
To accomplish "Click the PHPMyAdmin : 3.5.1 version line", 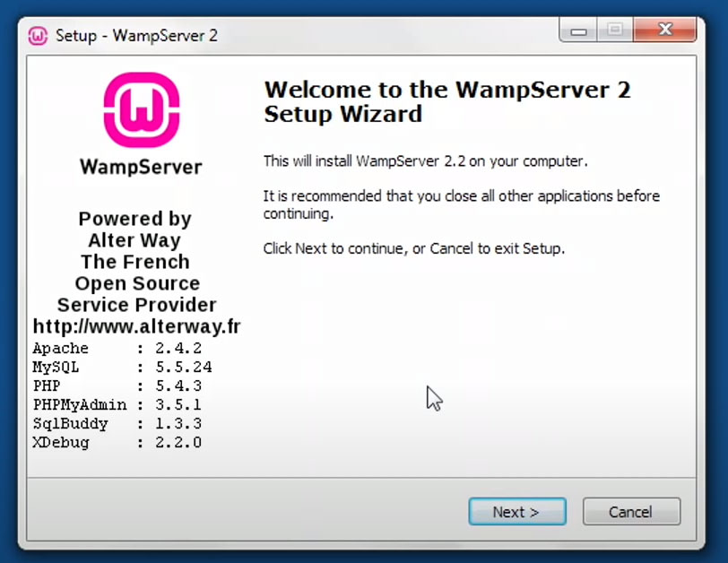I will click(117, 404).
